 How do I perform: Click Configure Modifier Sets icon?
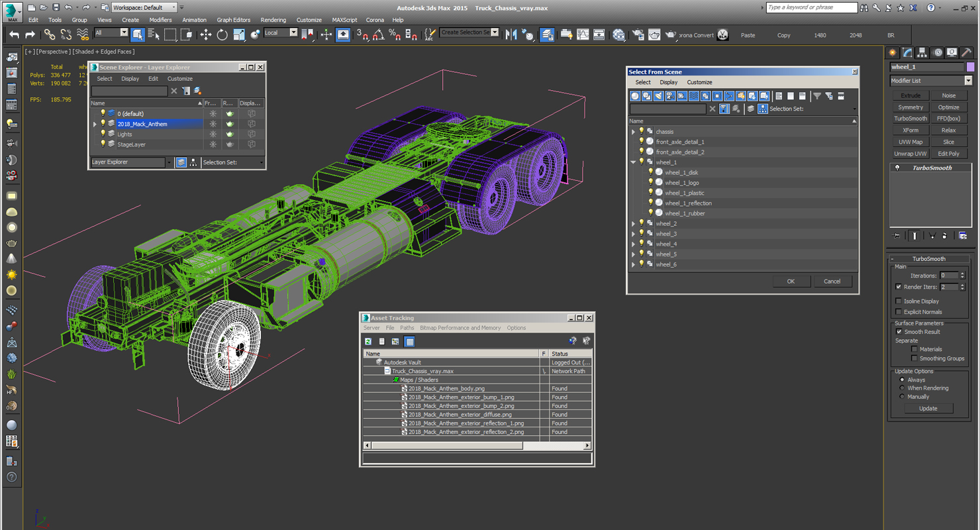click(963, 235)
